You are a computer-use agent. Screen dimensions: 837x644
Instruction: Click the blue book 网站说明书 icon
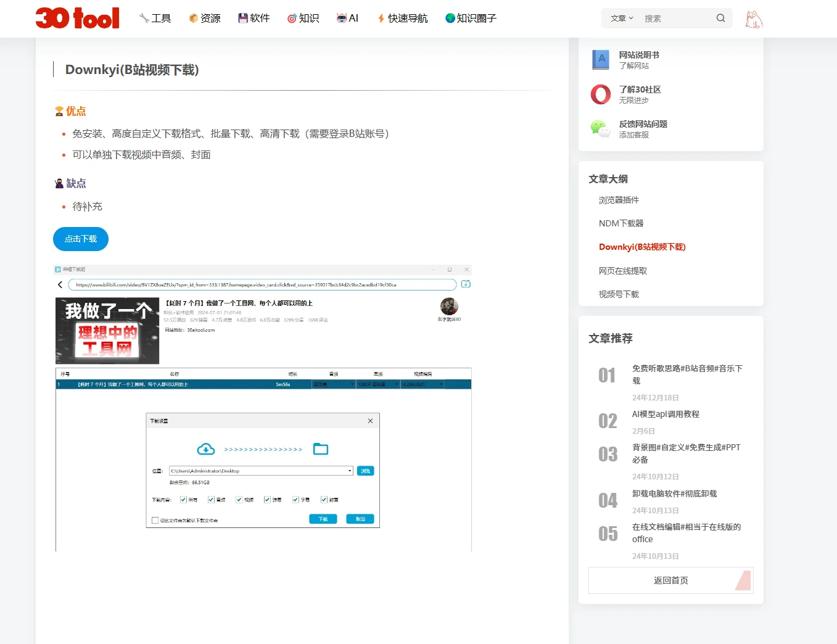click(601, 60)
